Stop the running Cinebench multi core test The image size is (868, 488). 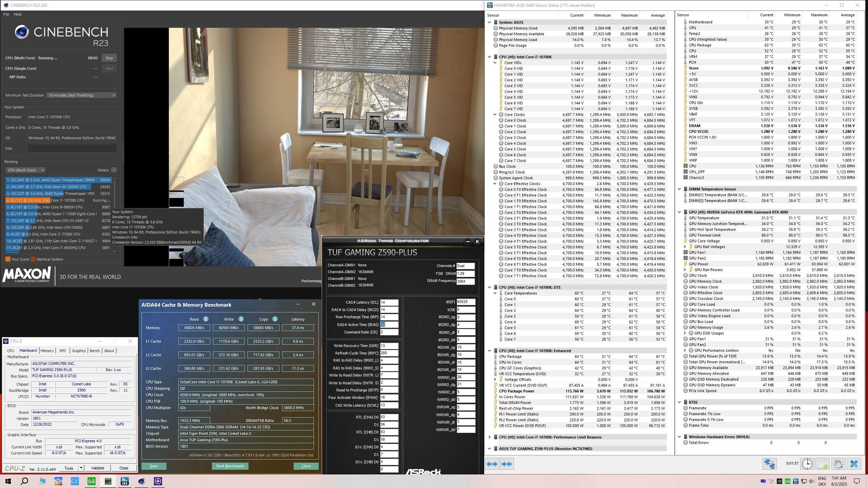click(109, 58)
